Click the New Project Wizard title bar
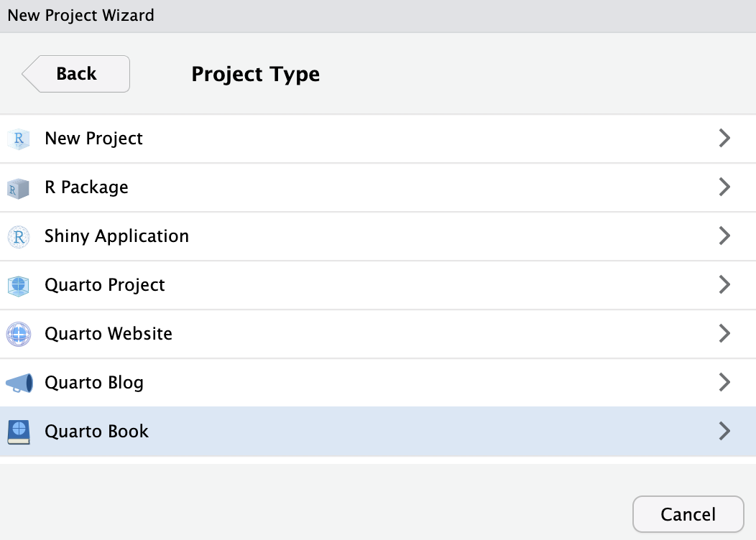Screen dimensions: 756x540 [378, 15]
